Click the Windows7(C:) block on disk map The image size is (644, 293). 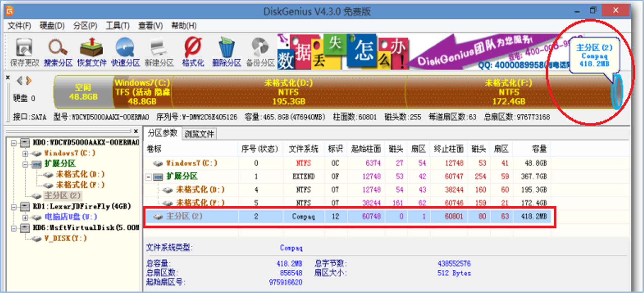[142, 92]
